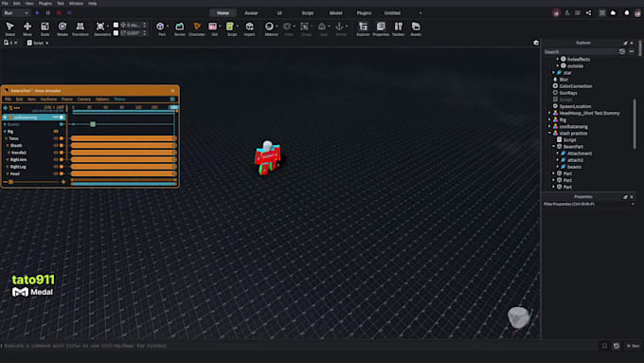Click the blue Play test button
The image size is (644, 363).
(x=37, y=13)
